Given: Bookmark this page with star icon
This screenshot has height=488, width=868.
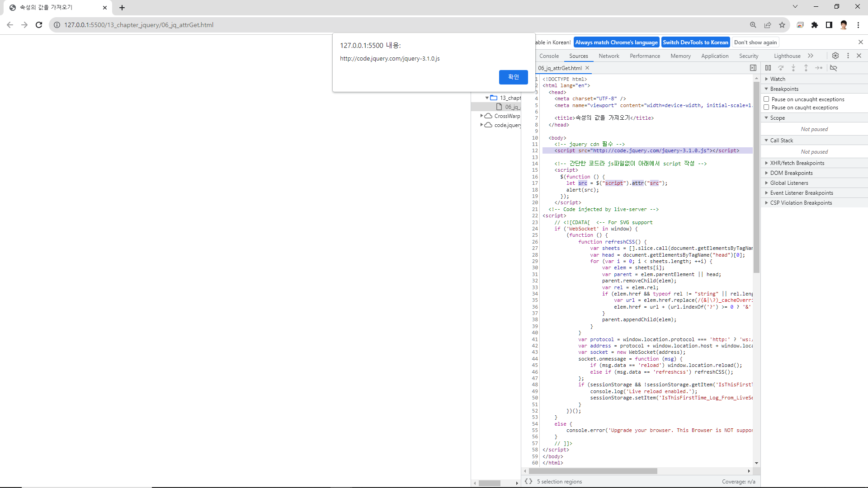Looking at the screenshot, I should (x=782, y=25).
